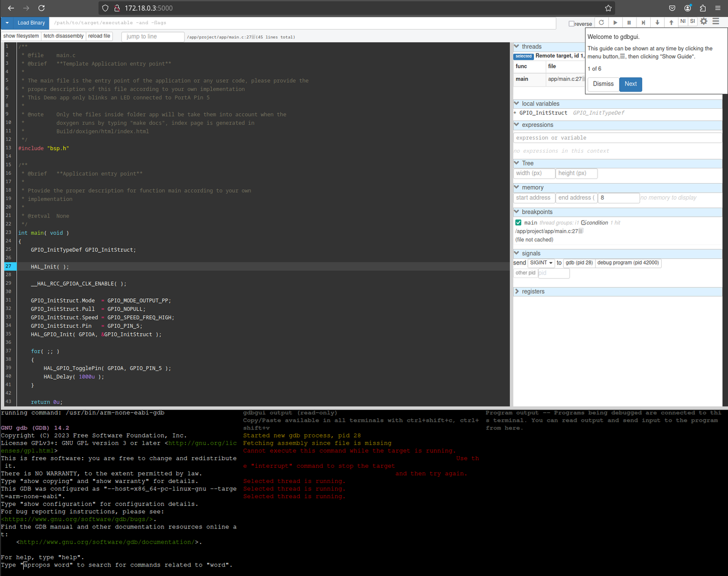Focus the Tree width (px) field
Viewport: 728px width, 576px height.
[534, 173]
